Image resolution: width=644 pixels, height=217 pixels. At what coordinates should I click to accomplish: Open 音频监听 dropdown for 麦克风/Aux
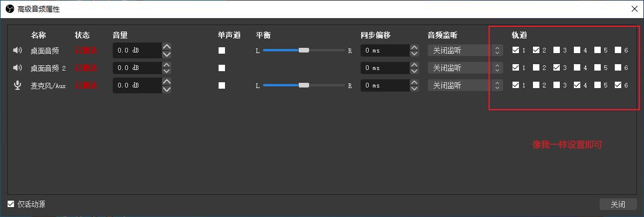coord(465,85)
